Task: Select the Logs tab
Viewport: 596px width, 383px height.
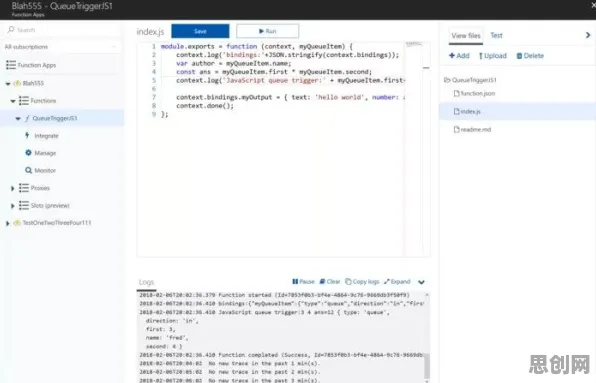Action: 146,282
